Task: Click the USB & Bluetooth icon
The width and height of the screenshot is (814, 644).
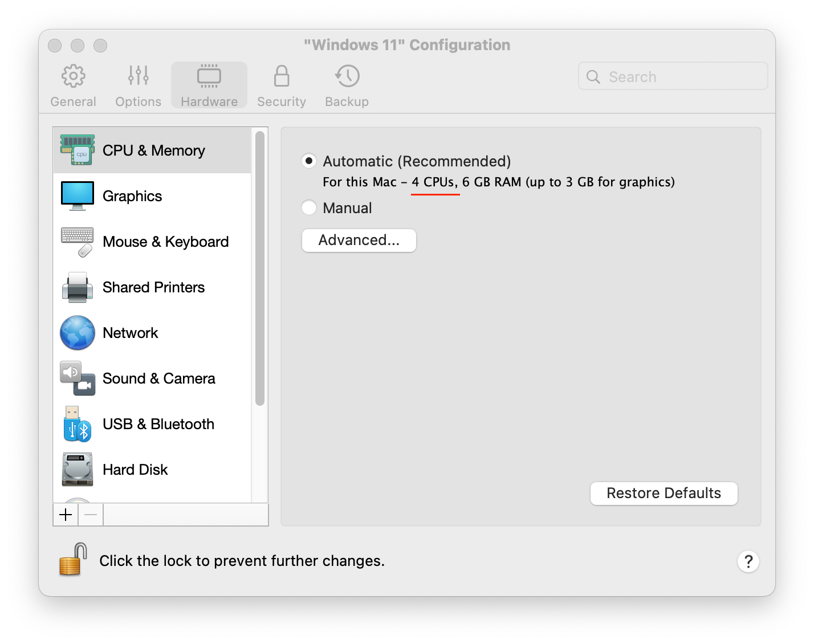Action: 78,424
